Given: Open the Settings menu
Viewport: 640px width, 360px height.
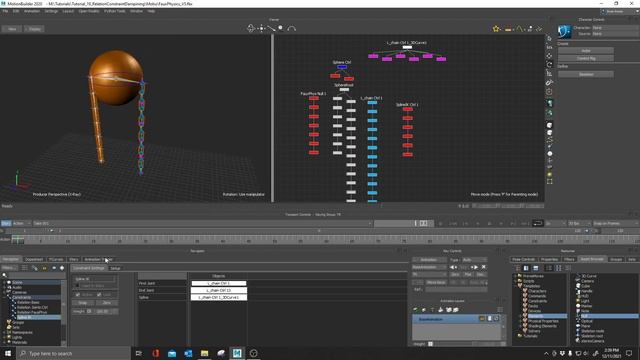Looking at the screenshot, I should 51,11.
